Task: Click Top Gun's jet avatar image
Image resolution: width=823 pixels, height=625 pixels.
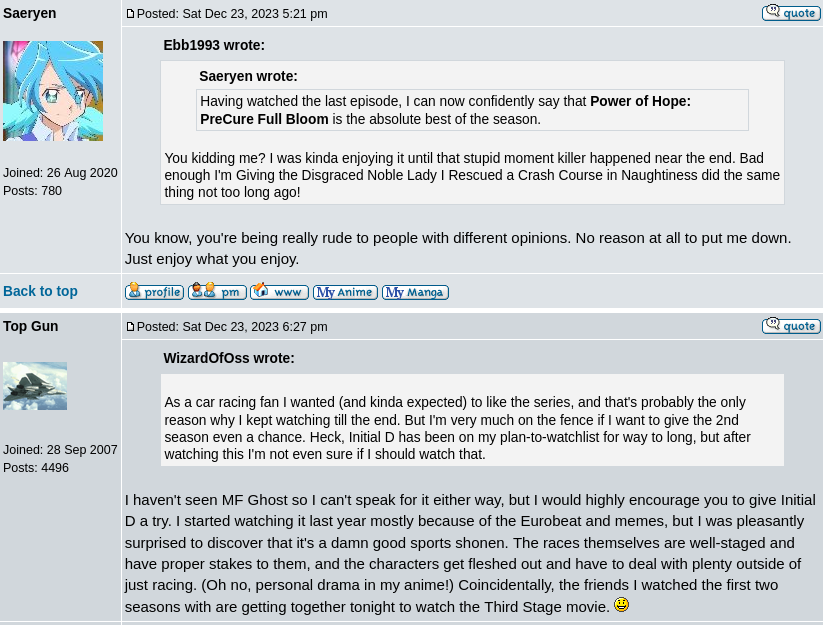Action: (35, 386)
